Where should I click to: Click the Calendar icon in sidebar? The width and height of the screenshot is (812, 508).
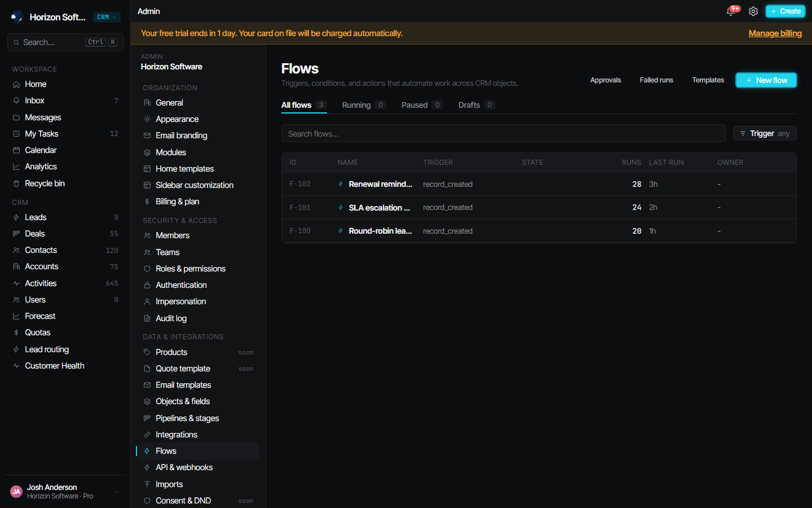[x=16, y=150]
